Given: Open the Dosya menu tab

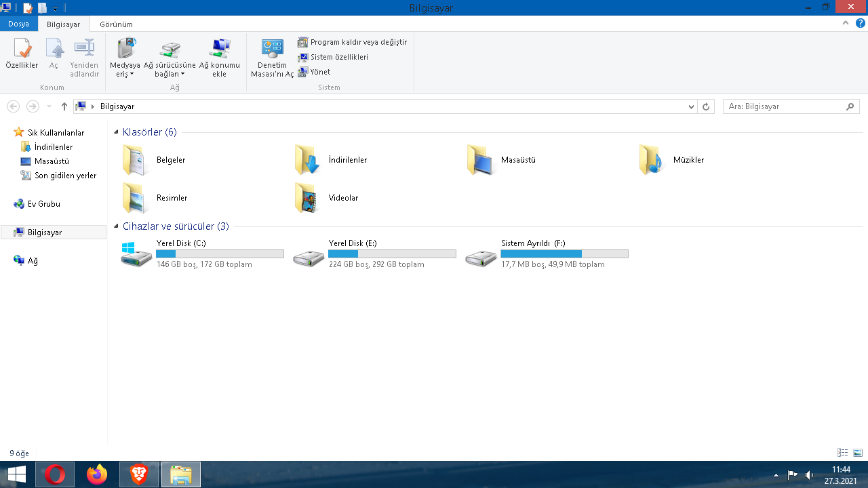Looking at the screenshot, I should 18,24.
